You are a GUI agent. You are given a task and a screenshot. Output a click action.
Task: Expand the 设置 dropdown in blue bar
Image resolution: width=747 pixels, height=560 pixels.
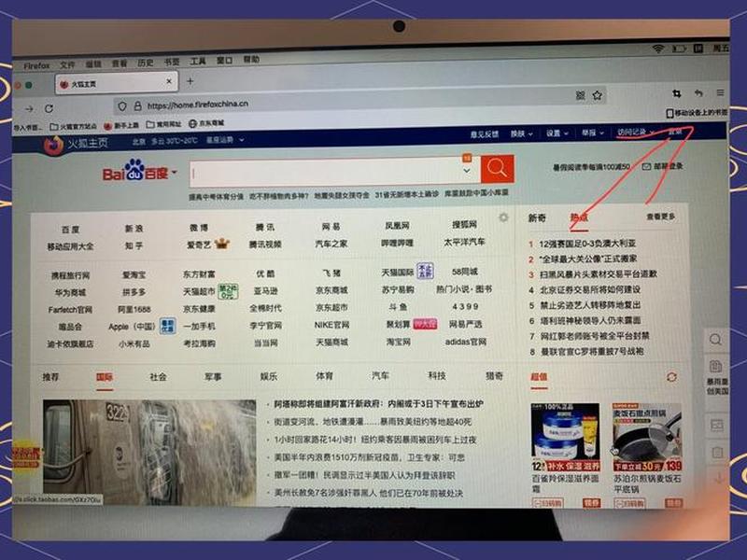pos(557,133)
